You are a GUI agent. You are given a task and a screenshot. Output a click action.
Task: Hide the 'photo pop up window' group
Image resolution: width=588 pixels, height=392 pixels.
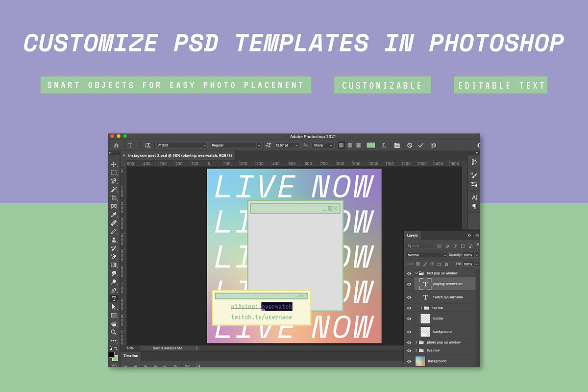[x=409, y=342]
